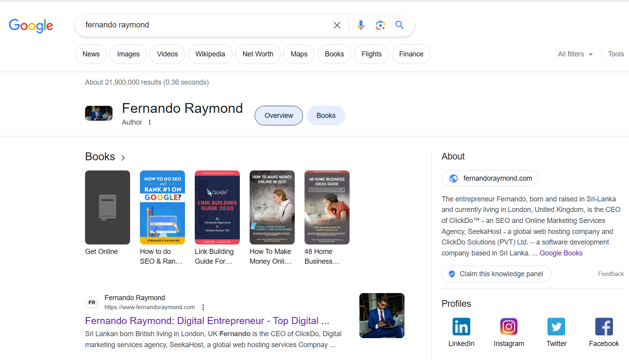Click the Twitter label under Profiles
Image resolution: width=629 pixels, height=364 pixels.
coord(556,344)
